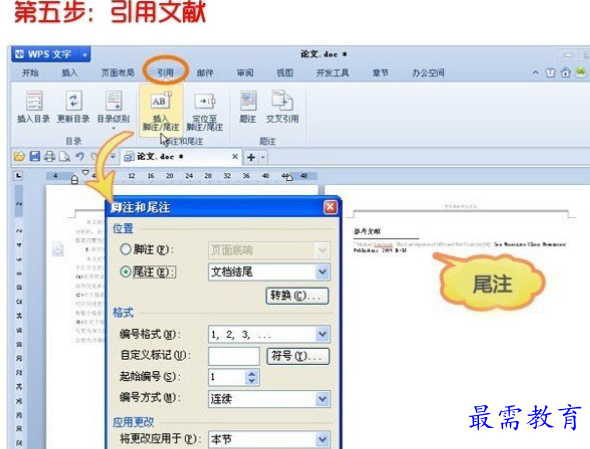Screen dimensions: 590x449
Task: Close the 脚注和尾注 dialog
Action: 330,207
